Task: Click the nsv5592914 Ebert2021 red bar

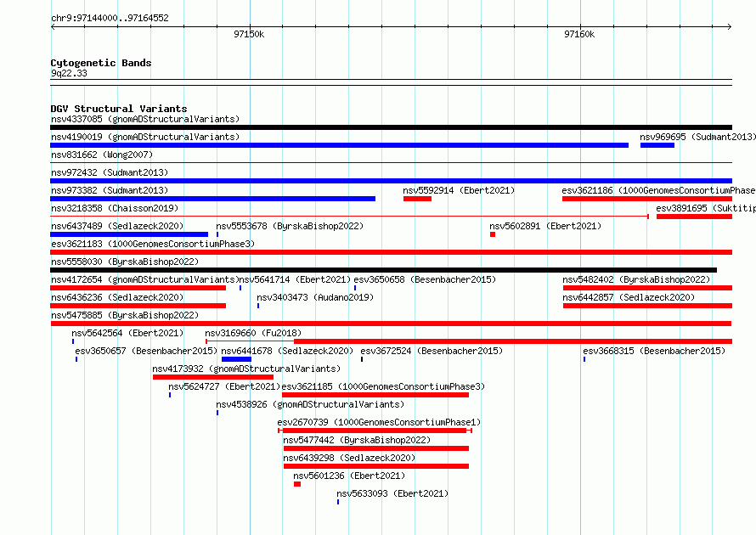Action: pyautogui.click(x=418, y=199)
